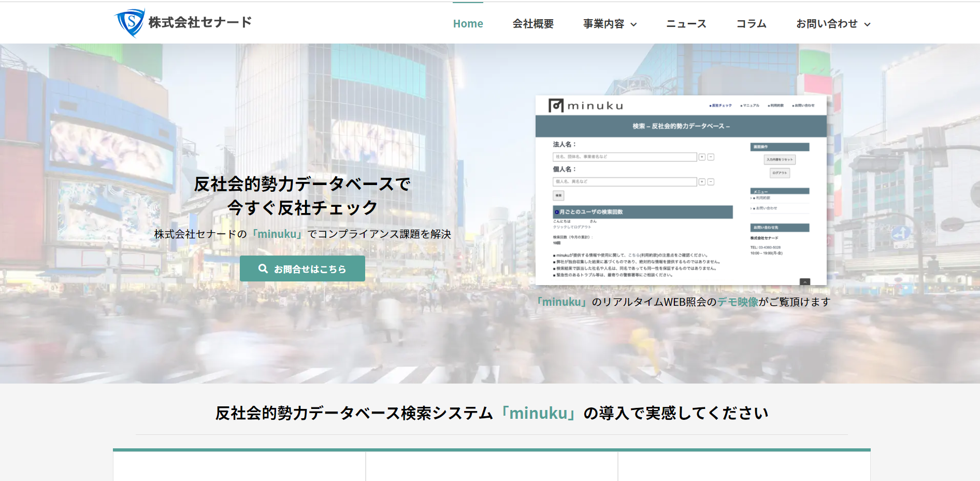
Task: Expand the お問い合わせ dropdown chevron
Action: tap(868, 24)
